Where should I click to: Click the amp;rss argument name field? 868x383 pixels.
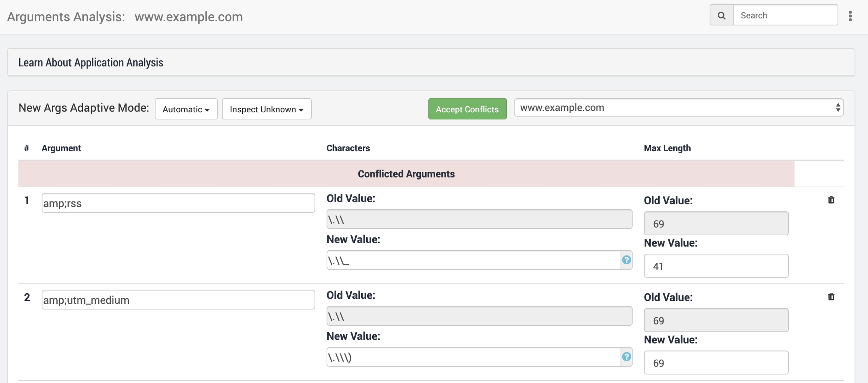click(178, 203)
